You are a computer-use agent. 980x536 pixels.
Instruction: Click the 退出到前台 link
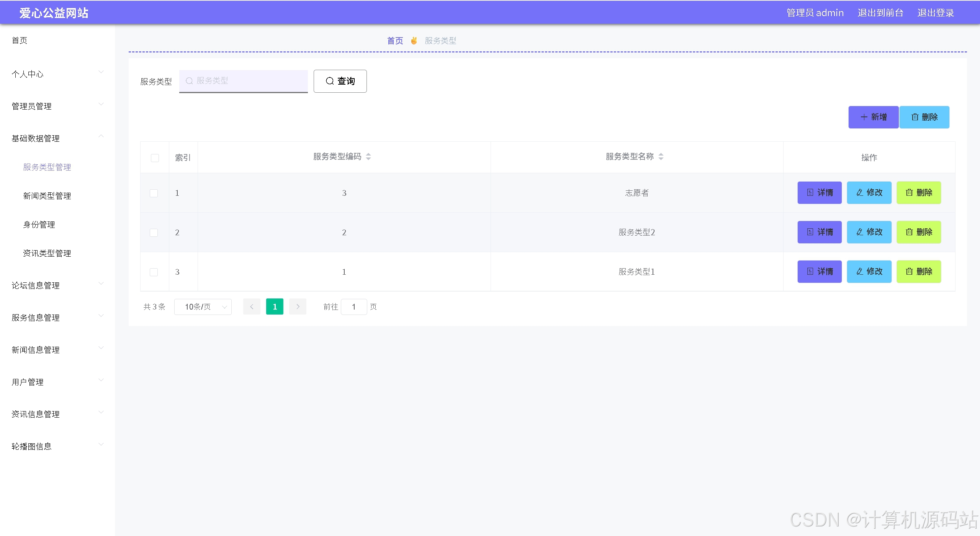tap(880, 13)
